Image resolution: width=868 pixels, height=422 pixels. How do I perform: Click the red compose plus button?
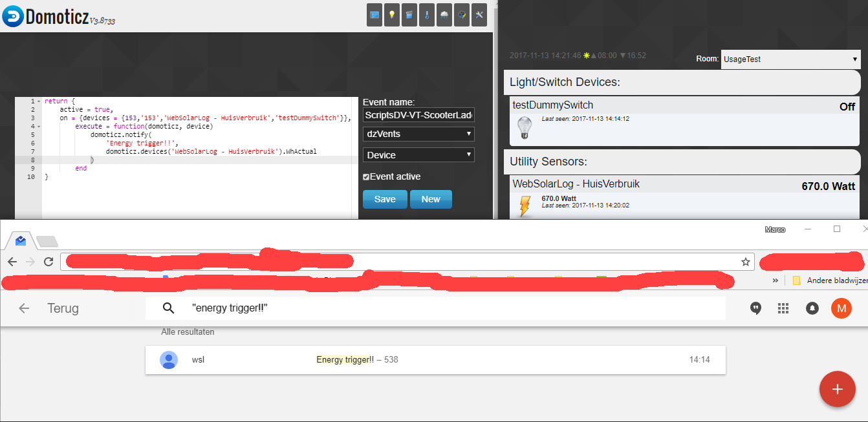coord(838,389)
